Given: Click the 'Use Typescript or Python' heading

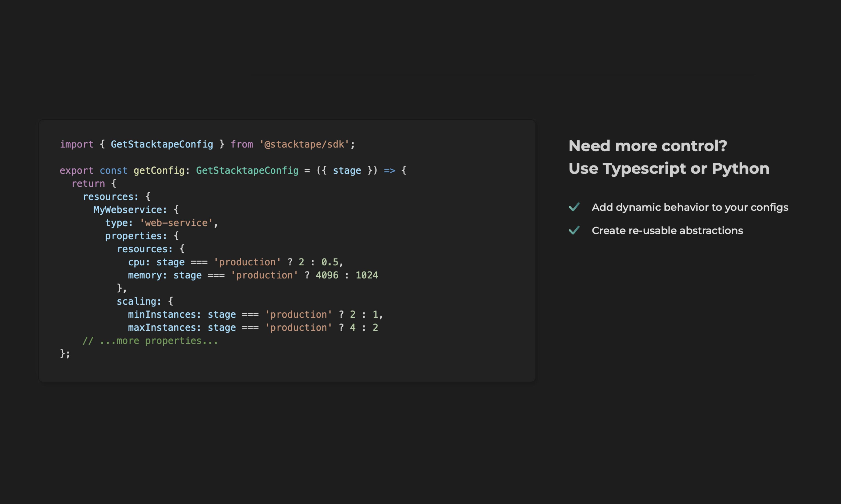Looking at the screenshot, I should 669,169.
